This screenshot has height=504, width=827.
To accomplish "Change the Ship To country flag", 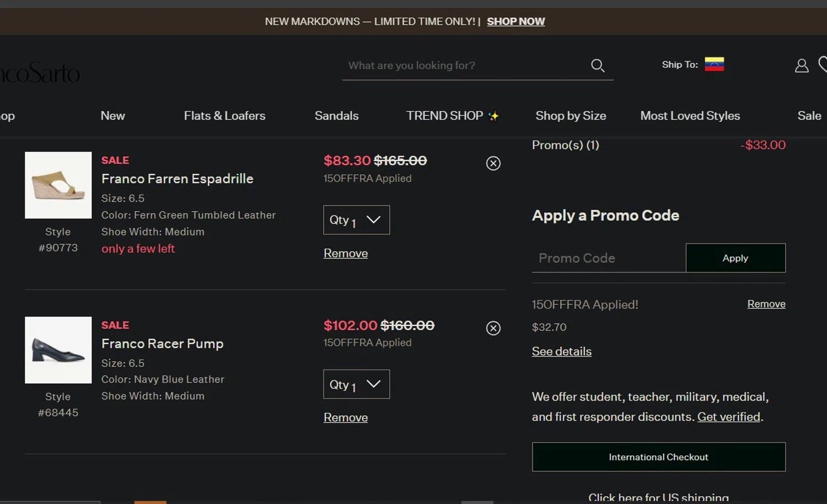I will (715, 65).
